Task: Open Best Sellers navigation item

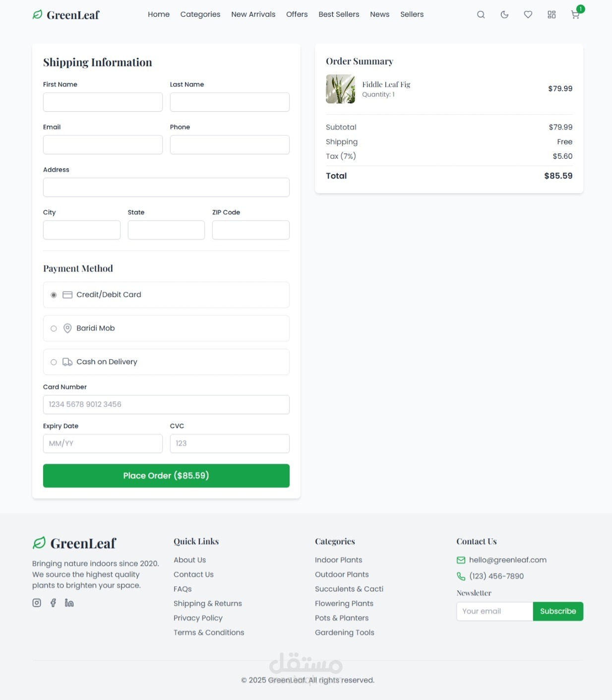Action: click(x=339, y=14)
